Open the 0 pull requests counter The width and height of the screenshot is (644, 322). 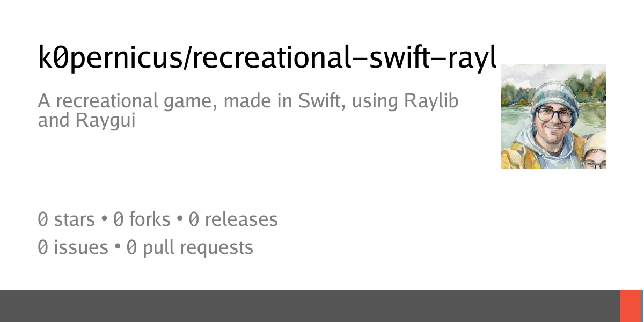(x=189, y=247)
